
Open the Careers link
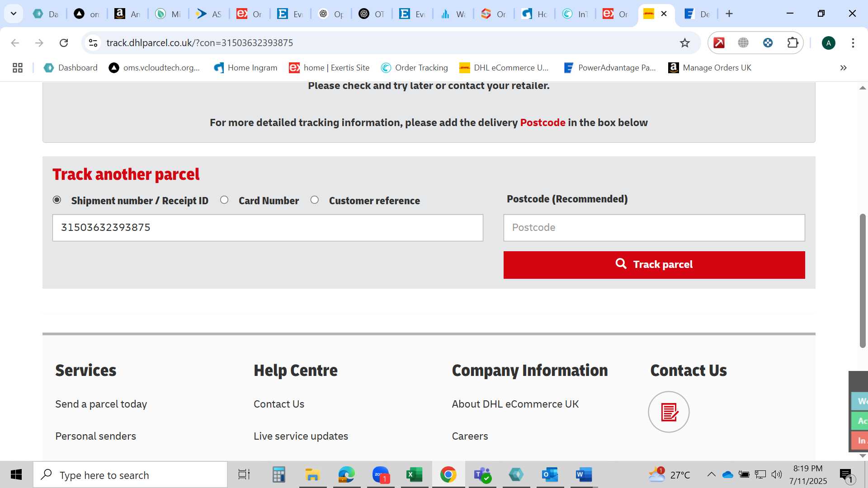470,436
